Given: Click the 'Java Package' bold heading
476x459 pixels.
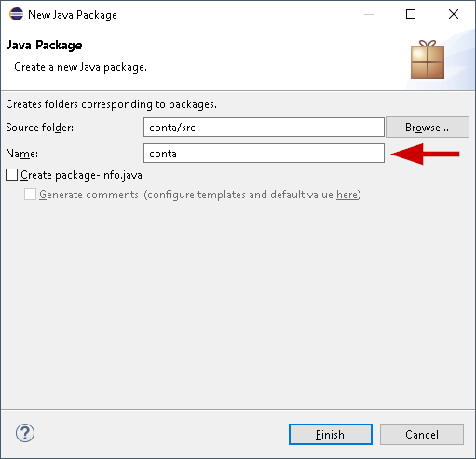Looking at the screenshot, I should (x=44, y=46).
